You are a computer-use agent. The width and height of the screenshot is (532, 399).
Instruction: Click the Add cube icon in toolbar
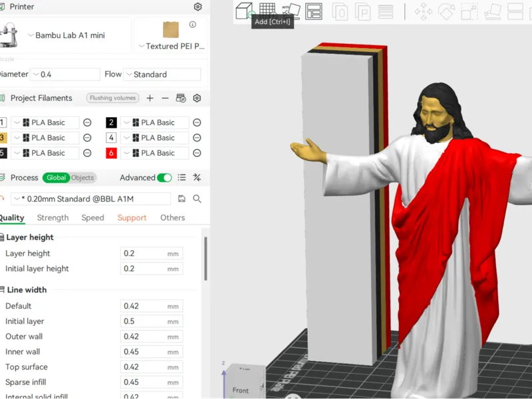coord(244,11)
